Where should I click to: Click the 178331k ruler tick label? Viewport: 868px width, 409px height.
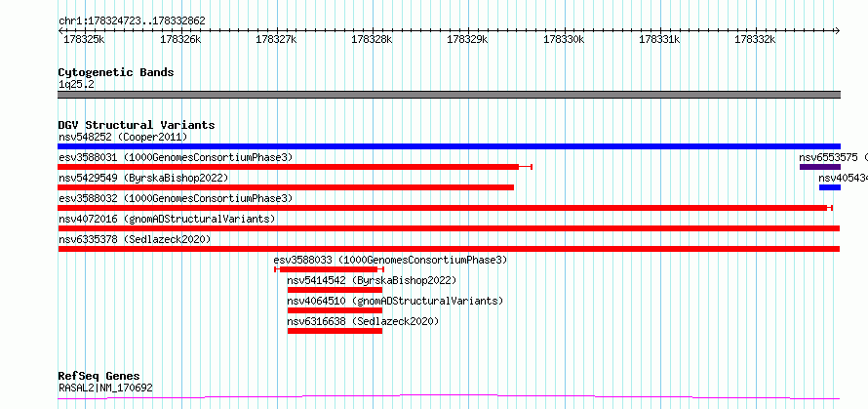(x=659, y=39)
